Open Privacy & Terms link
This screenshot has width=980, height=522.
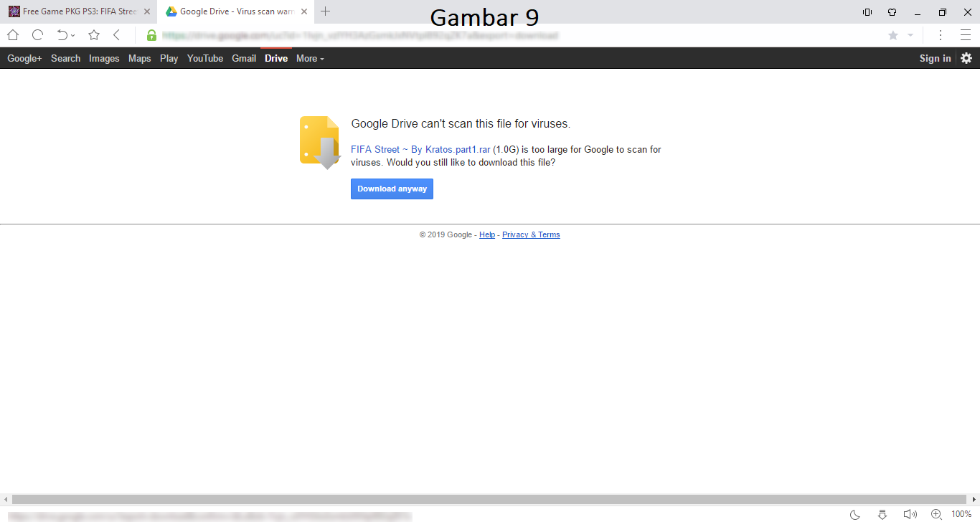[x=531, y=235]
